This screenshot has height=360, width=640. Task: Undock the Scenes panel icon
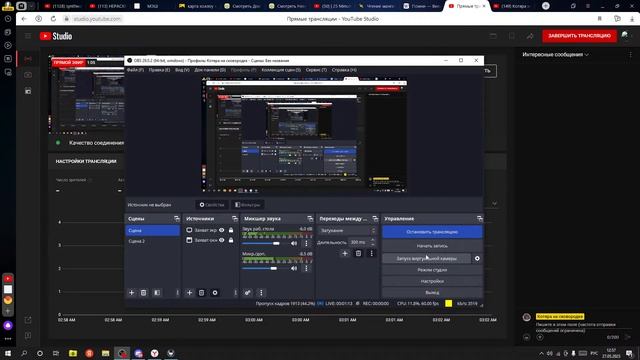pos(176,219)
